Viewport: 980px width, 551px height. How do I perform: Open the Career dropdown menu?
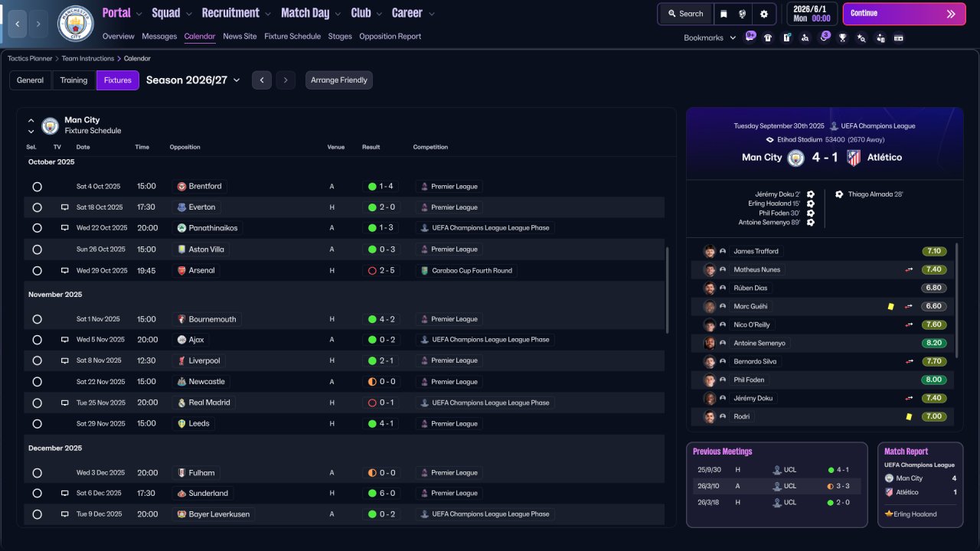[x=413, y=13]
